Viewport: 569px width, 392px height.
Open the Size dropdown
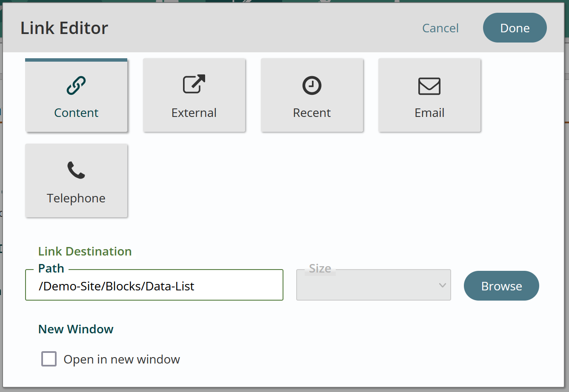point(374,285)
